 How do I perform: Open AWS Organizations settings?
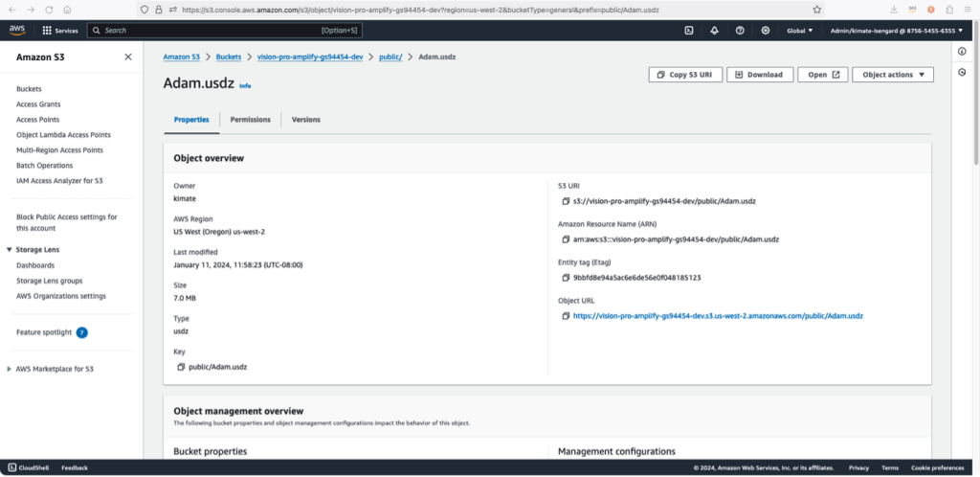tap(61, 296)
